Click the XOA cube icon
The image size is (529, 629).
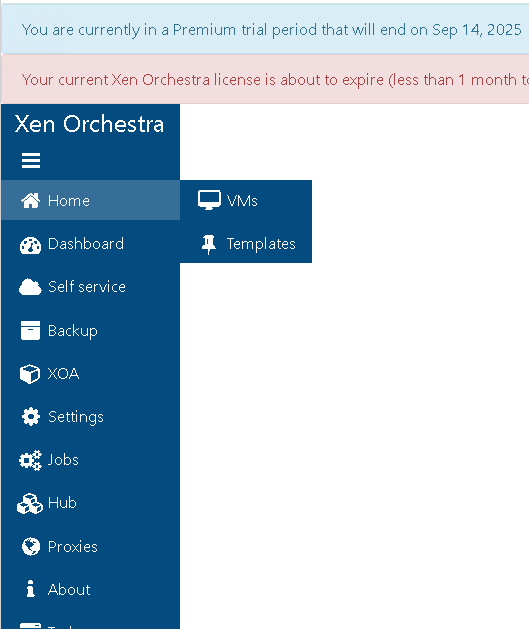(x=30, y=374)
